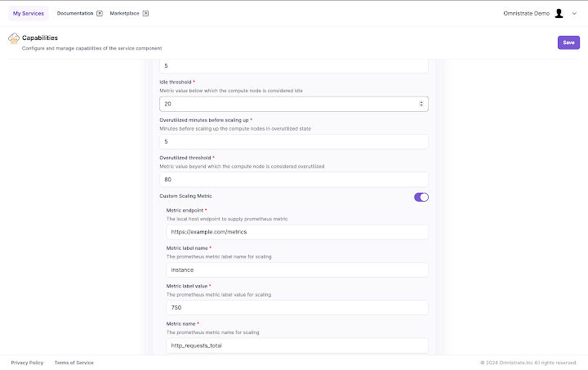Viewport: 588px width, 370px height.
Task: Click the Metric label name field
Action: click(297, 270)
